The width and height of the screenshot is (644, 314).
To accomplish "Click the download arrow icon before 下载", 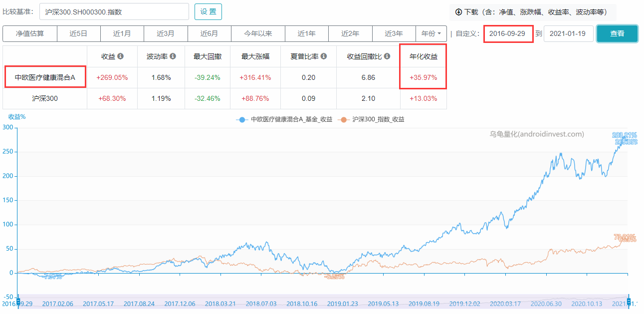I will (x=458, y=12).
